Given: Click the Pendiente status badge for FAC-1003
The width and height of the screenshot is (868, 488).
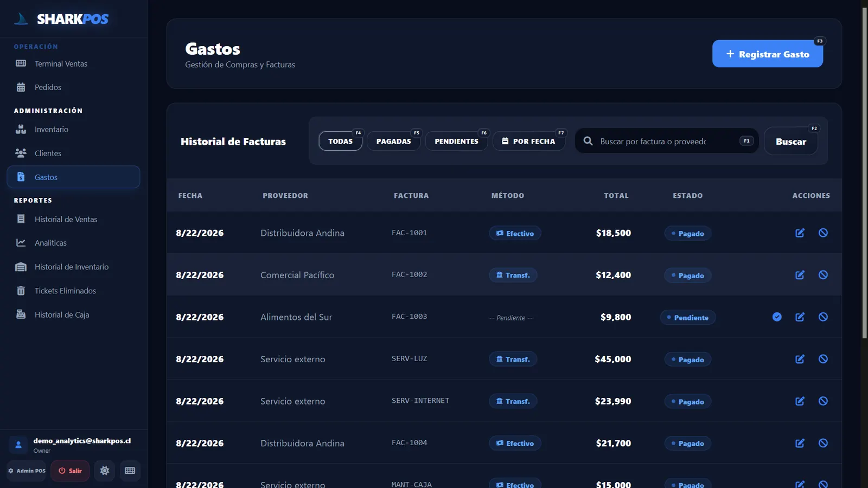Looking at the screenshot, I should [x=687, y=317].
